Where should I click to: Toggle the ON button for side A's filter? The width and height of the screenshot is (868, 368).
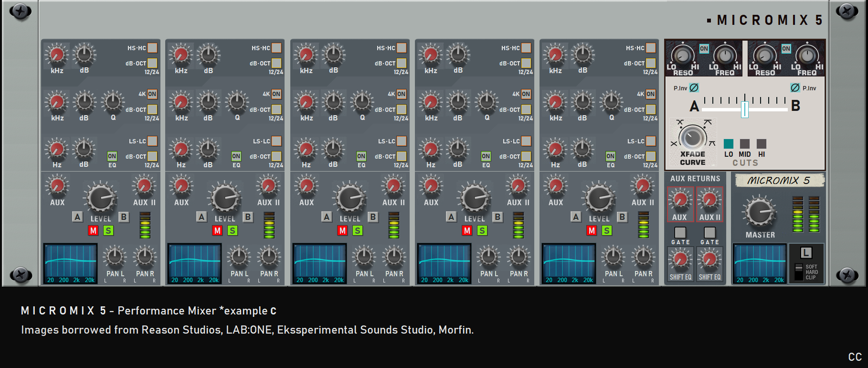[704, 49]
